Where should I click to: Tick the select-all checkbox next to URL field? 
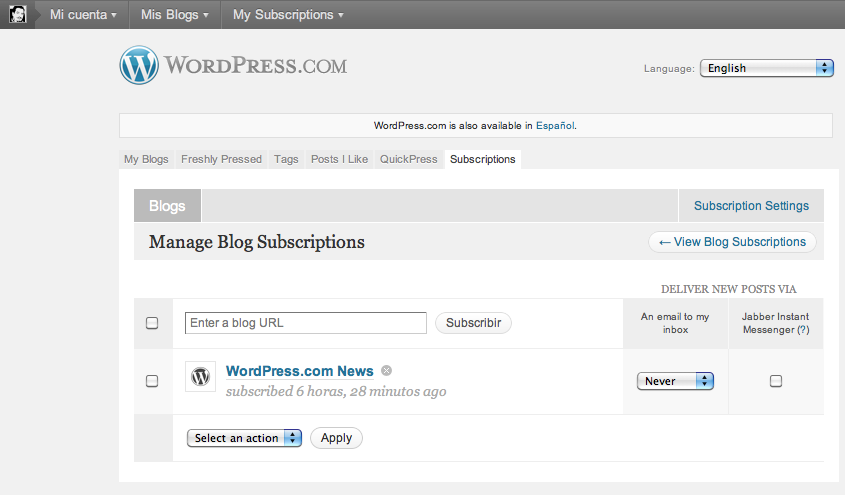[152, 323]
